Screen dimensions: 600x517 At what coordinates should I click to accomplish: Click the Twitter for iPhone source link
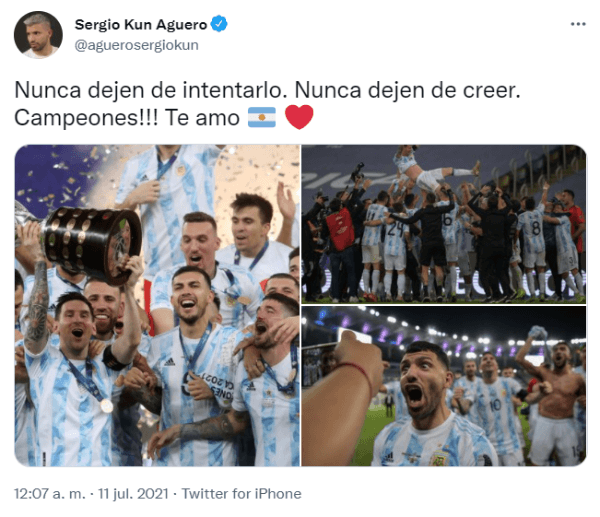click(x=241, y=494)
